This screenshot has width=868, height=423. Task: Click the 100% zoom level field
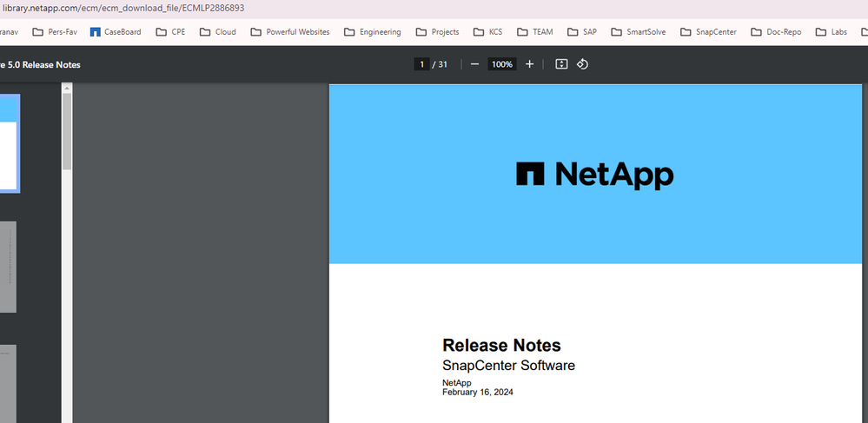click(501, 64)
